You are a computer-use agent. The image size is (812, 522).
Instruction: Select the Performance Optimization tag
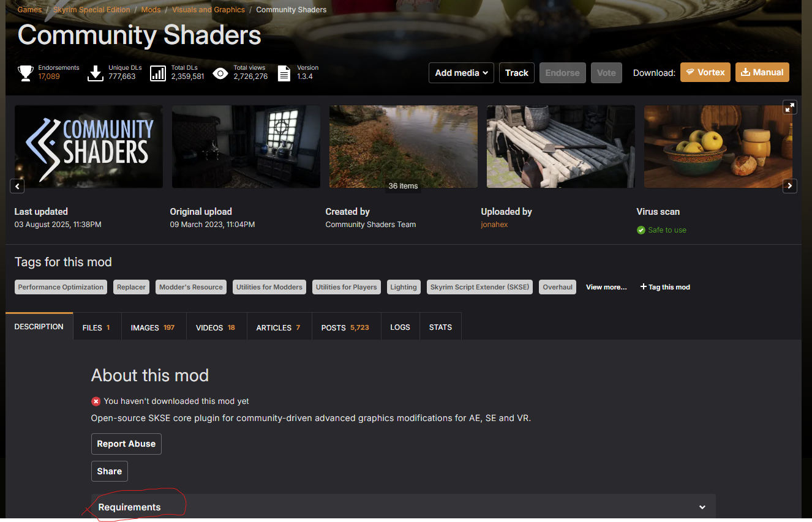[61, 287]
